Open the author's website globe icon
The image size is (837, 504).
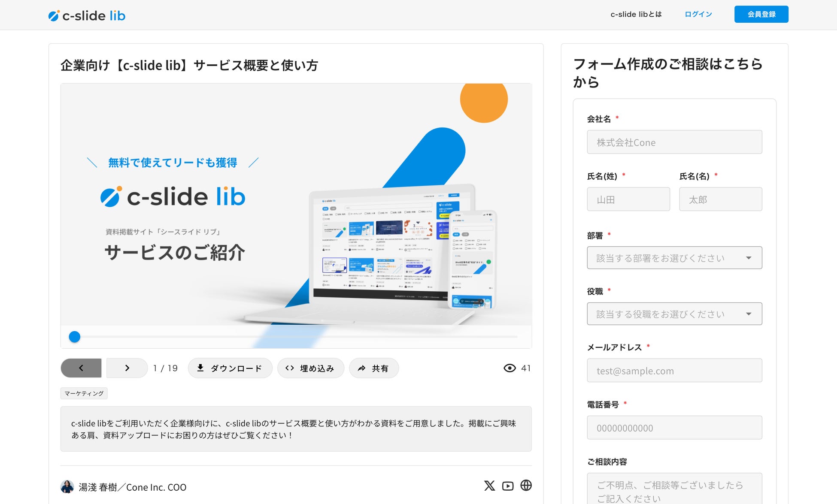pos(526,486)
